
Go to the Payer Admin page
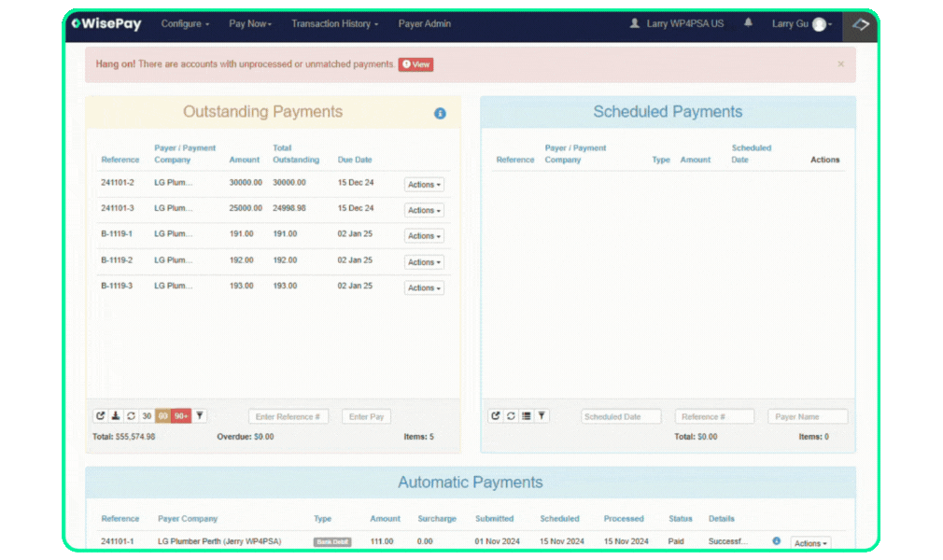click(x=424, y=23)
